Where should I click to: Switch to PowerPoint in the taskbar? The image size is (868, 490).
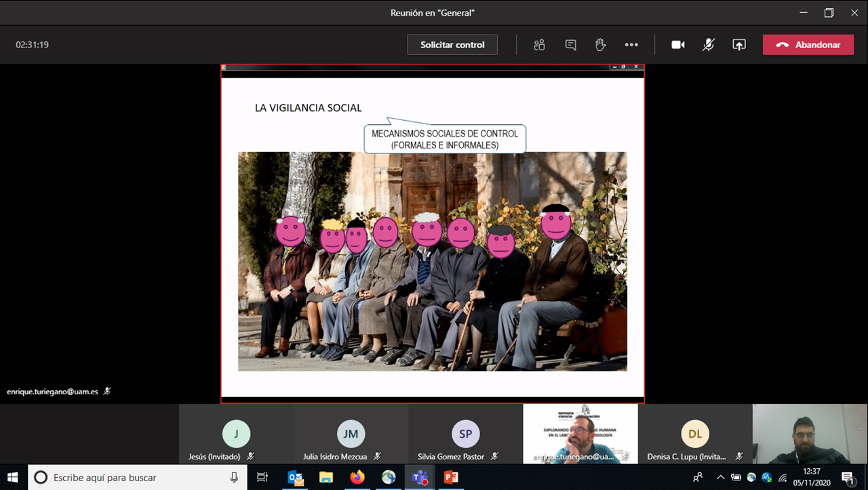(x=450, y=478)
